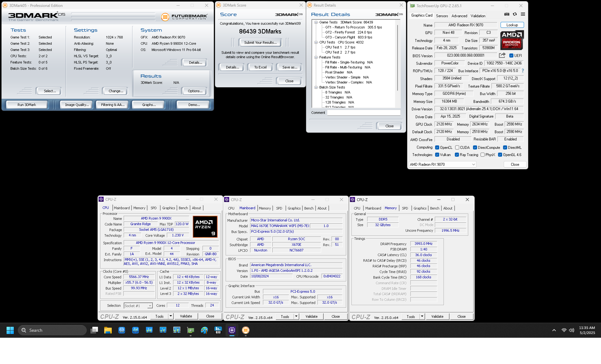Collapse the Feature Tests tree node
601x364 pixels.
316,57
